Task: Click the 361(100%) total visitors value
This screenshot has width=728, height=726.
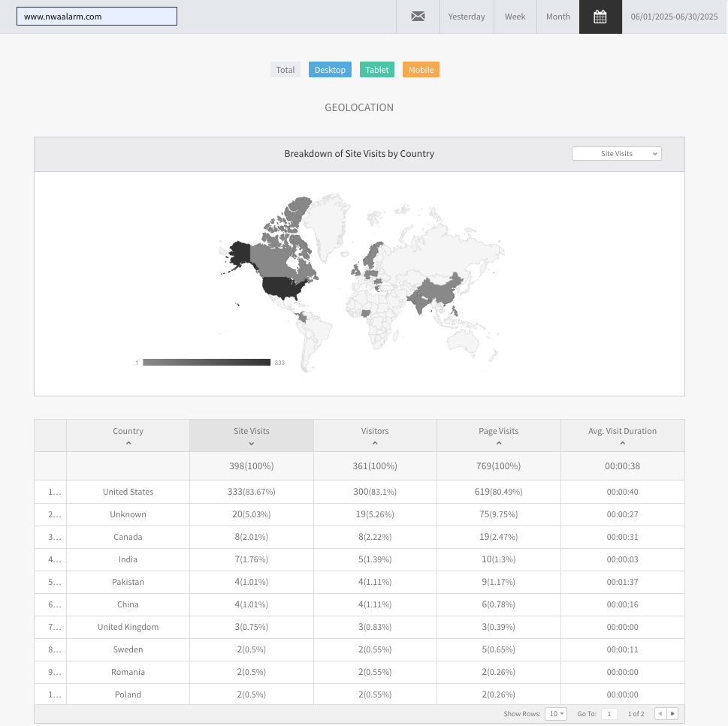Action: 375,465
